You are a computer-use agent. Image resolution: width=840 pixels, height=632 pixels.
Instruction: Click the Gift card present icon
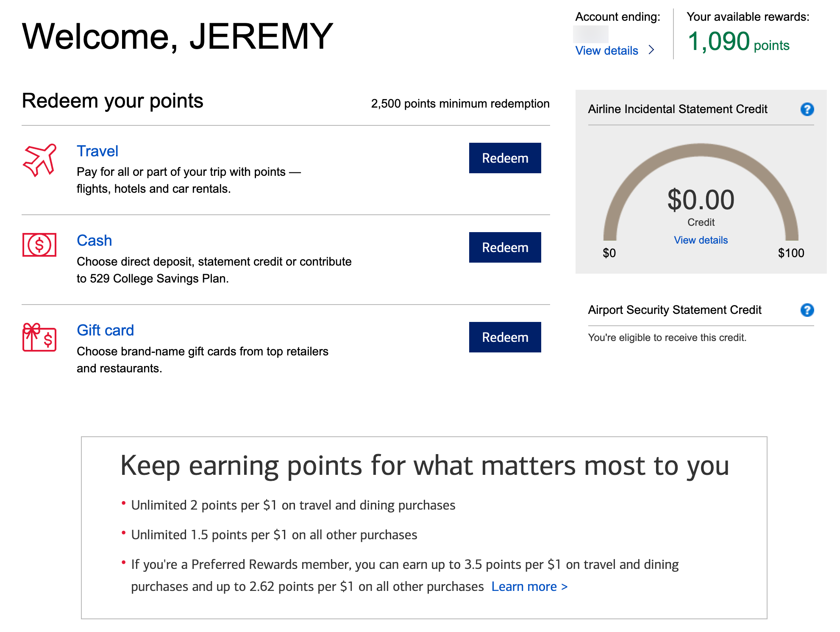click(39, 337)
